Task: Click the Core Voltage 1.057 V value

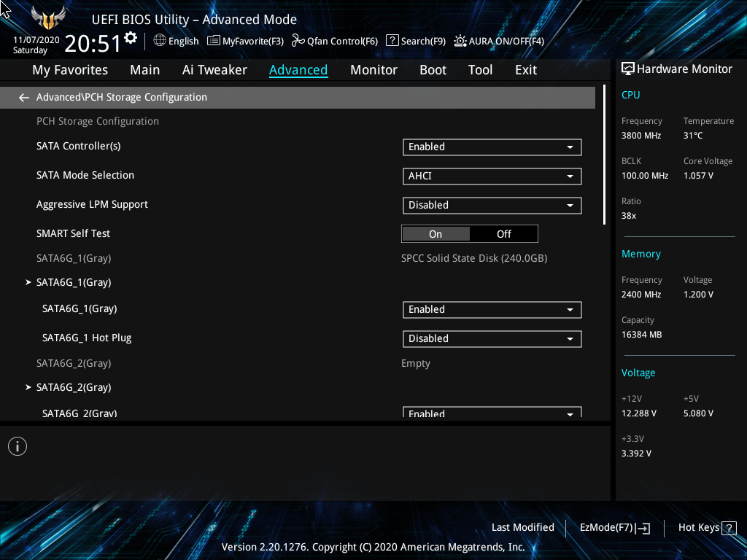Action: tap(698, 176)
